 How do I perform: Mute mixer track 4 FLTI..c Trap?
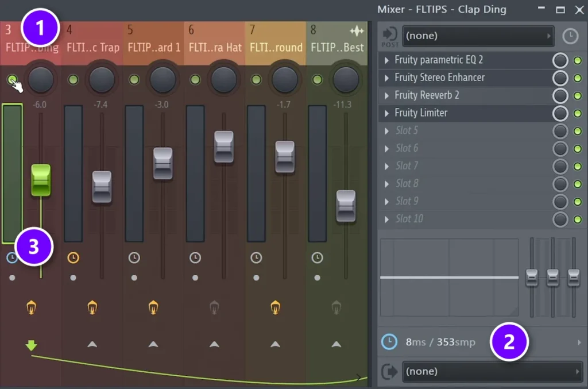click(x=73, y=79)
